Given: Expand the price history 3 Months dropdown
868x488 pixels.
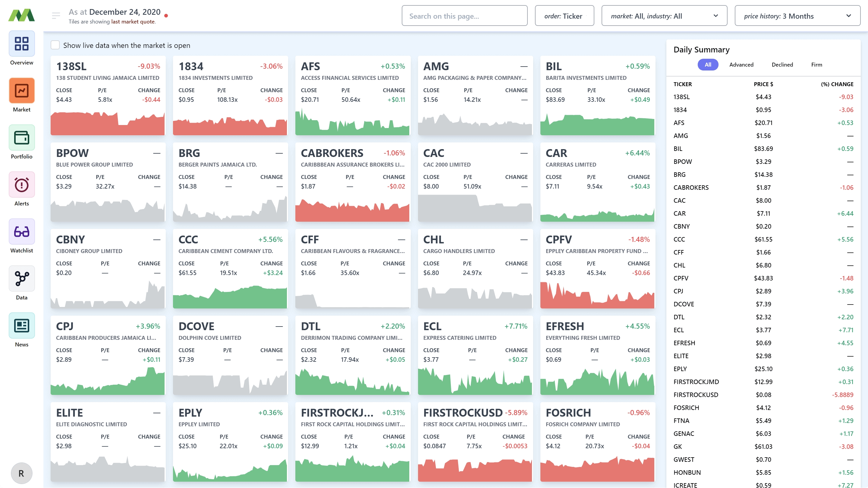Looking at the screenshot, I should [x=797, y=16].
